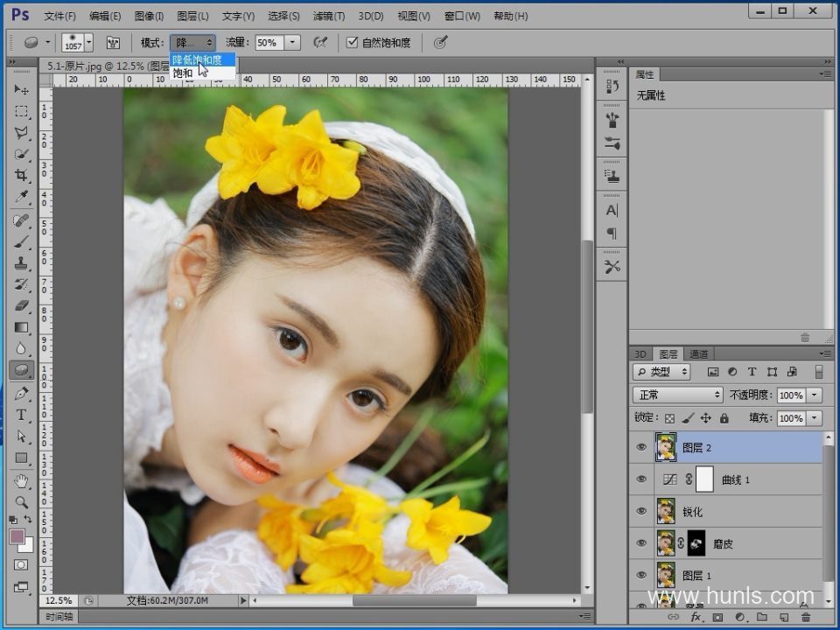Toggle the 自然饱和度 checkbox

352,42
